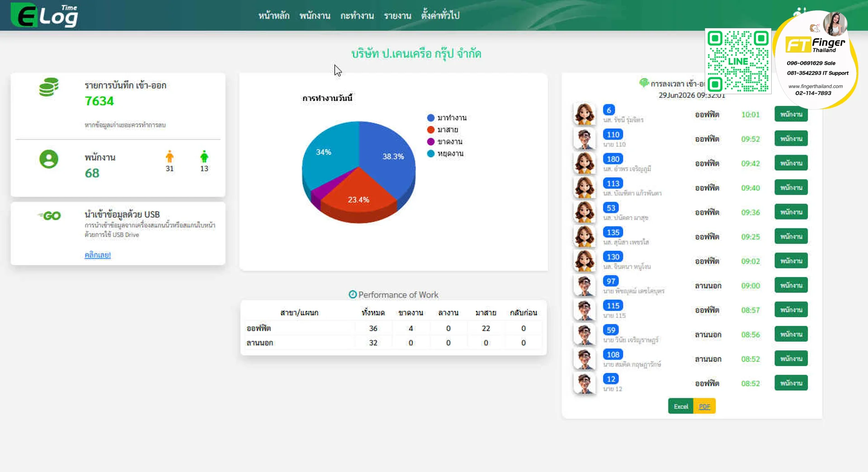This screenshot has width=868, height=472.
Task: Click the E-Log Time logo
Action: (44, 15)
